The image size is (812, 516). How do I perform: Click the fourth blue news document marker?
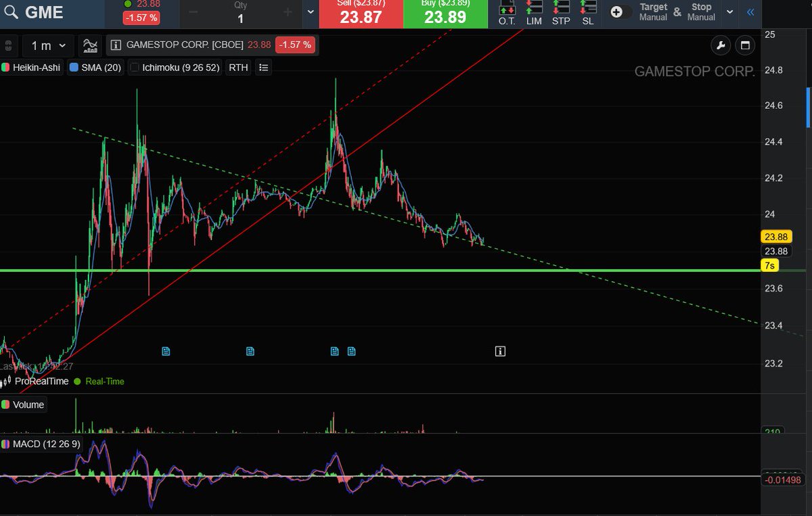click(x=352, y=351)
